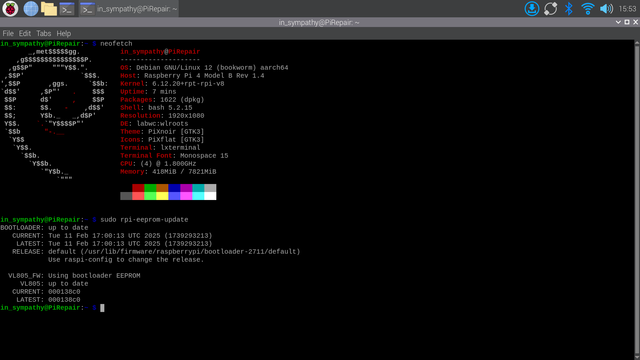Click the 'Icons: PiXflat [GTK3]' line
Viewport: 640px width, 360px height.
point(162,140)
